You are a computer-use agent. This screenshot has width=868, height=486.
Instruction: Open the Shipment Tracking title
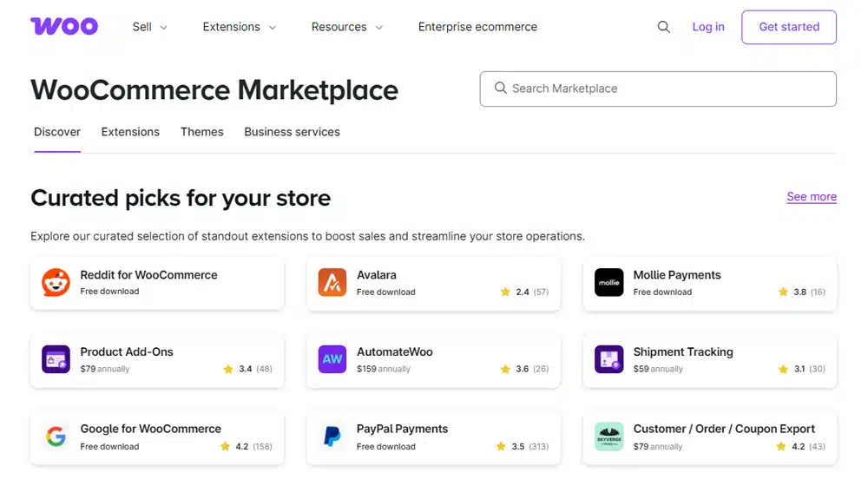(x=683, y=351)
